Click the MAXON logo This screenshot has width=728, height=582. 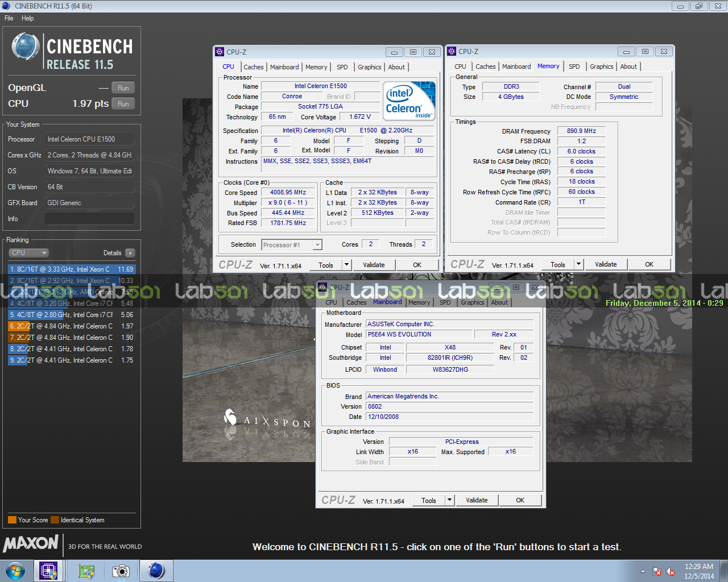tap(31, 544)
